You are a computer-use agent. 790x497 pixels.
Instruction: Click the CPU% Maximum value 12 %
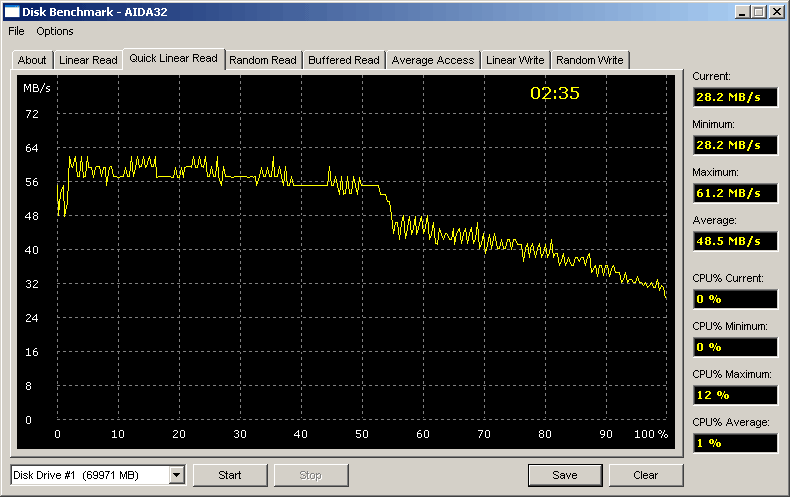click(735, 395)
